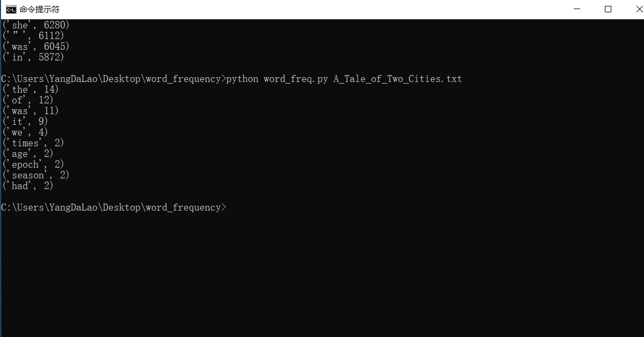Click the ('season', 2) output line
The height and width of the screenshot is (337, 644).
point(36,175)
